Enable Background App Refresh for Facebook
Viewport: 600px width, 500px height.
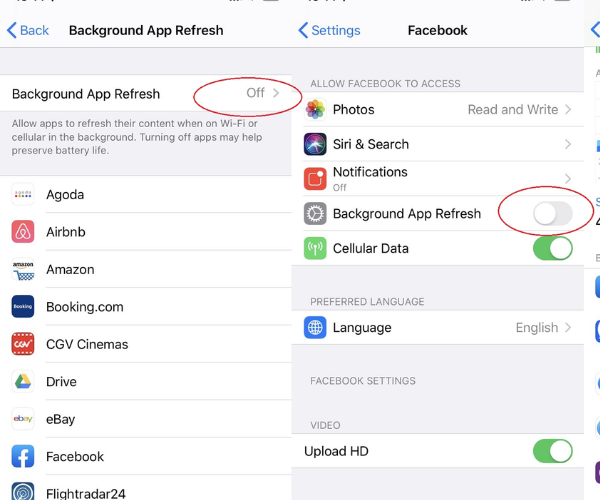(552, 213)
